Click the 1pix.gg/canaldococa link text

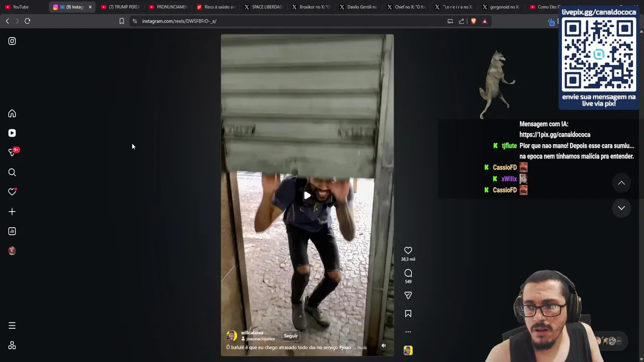(555, 135)
